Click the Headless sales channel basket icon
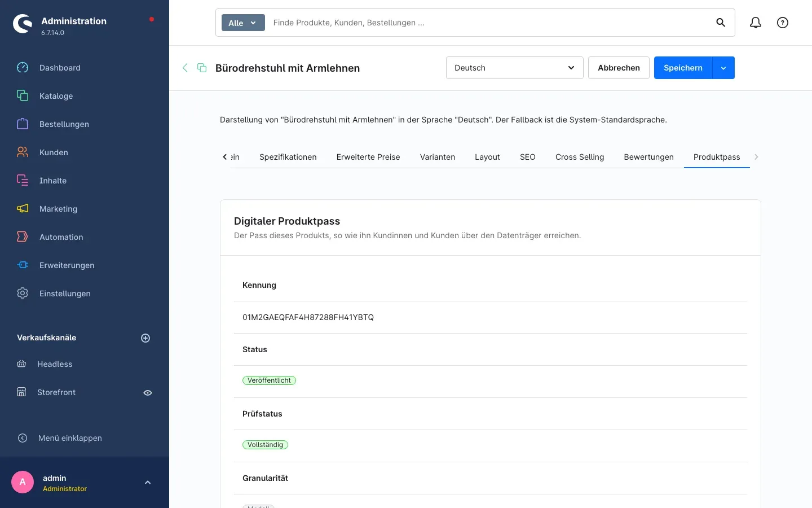This screenshot has width=812, height=508. pos(21,364)
